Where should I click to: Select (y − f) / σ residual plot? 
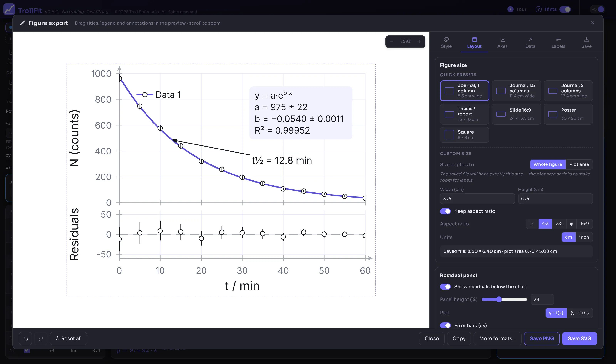pos(580,313)
